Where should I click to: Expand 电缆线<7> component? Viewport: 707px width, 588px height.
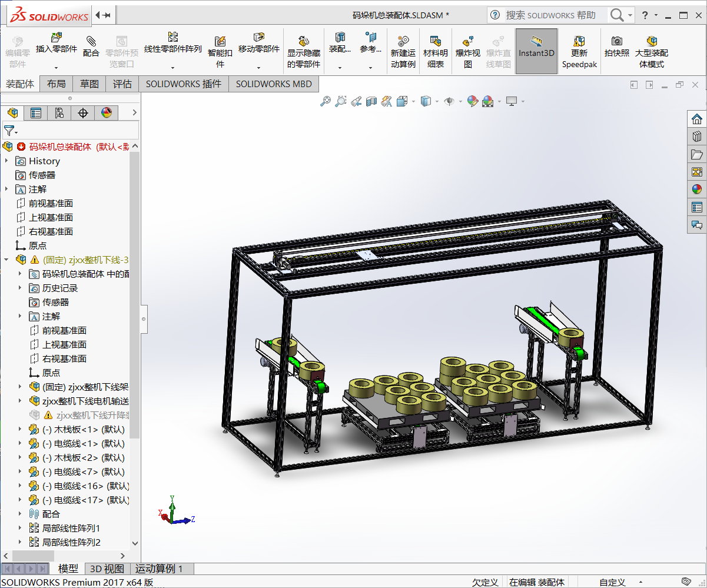coord(21,471)
